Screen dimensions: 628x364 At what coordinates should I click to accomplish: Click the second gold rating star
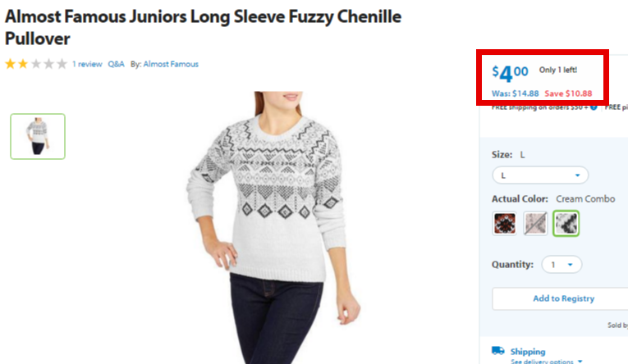23,64
